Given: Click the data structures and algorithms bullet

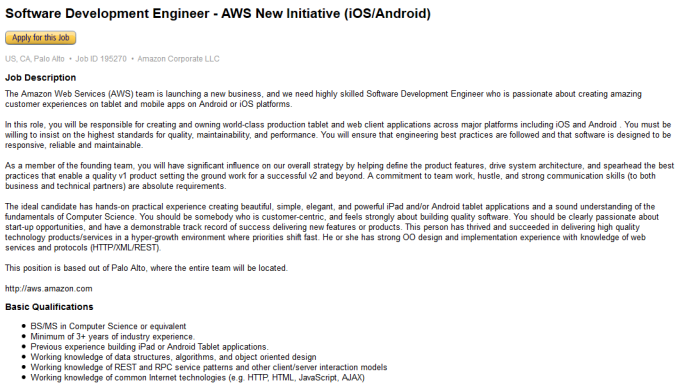Looking at the screenshot, I should click(x=173, y=357).
